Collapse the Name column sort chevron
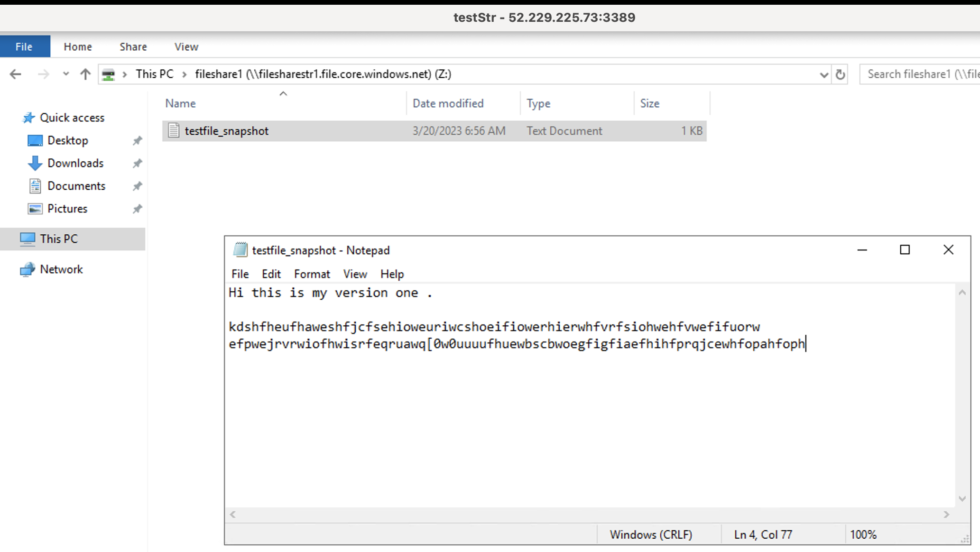 point(283,93)
